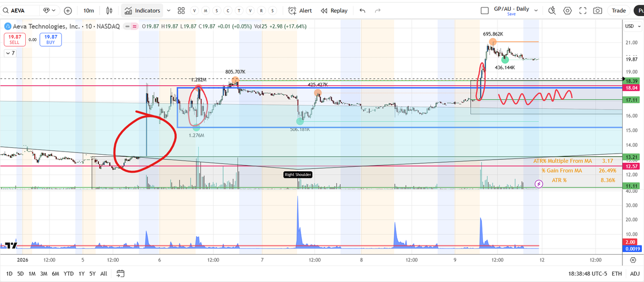
Task: Create a new Alert
Action: 300,10
